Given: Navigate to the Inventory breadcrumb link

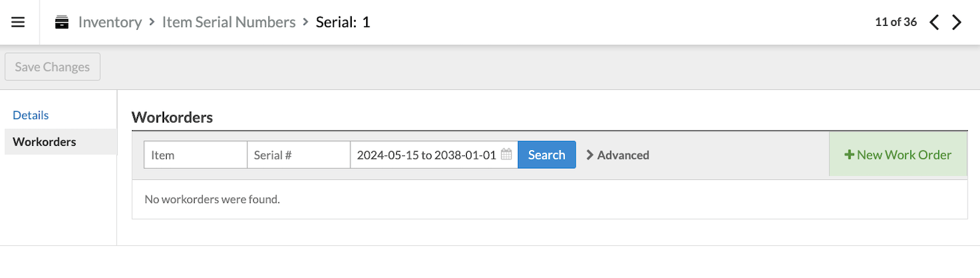Looking at the screenshot, I should click(x=110, y=22).
